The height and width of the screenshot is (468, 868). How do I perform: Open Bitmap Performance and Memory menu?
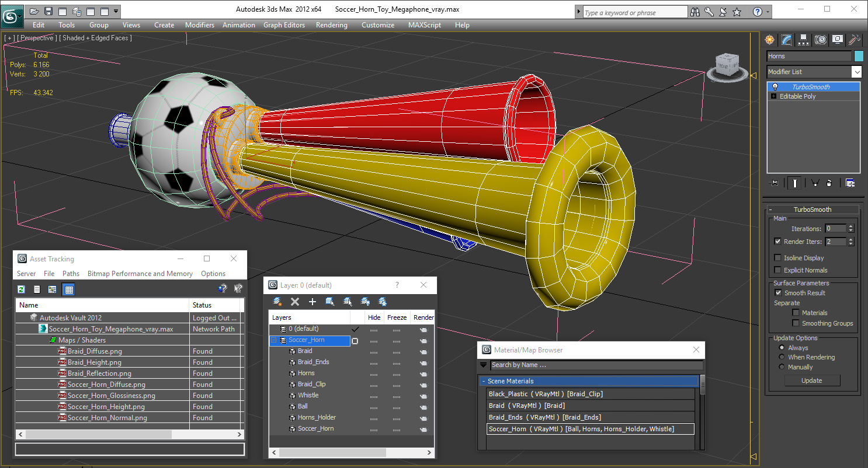140,274
